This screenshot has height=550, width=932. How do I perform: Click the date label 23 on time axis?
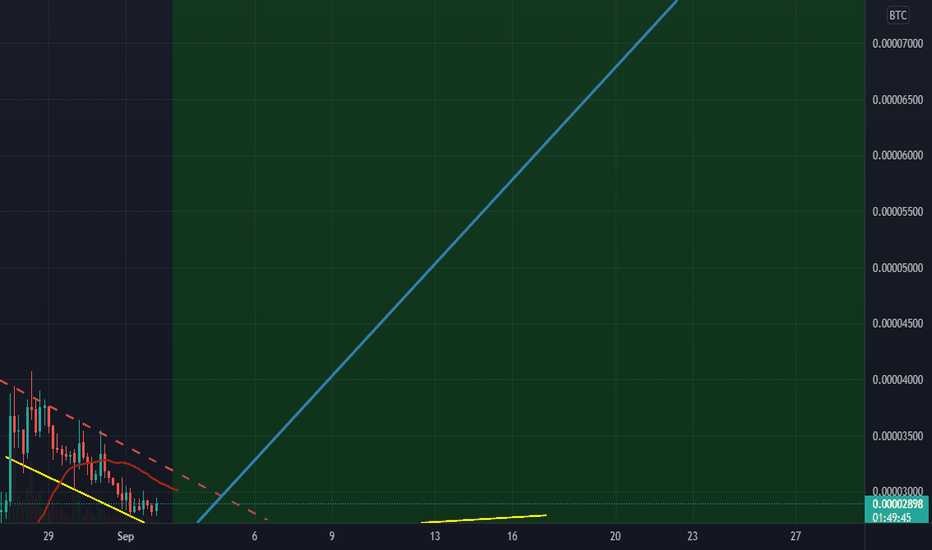(x=692, y=536)
